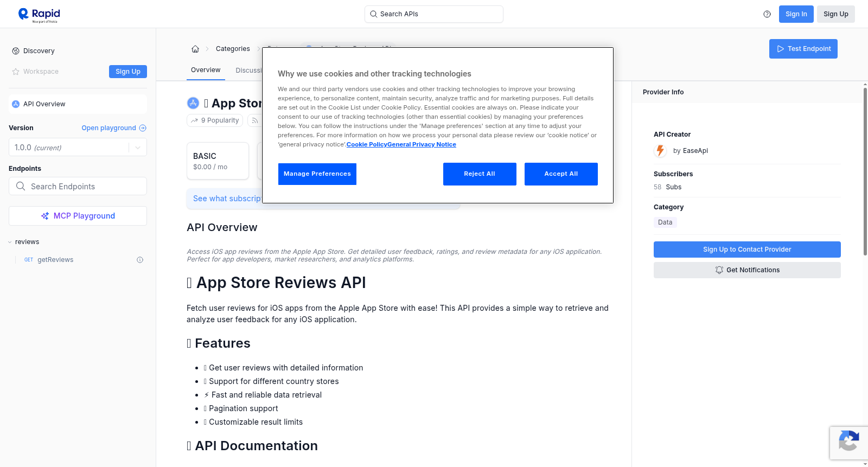Screen dimensions: 868x467
Task: Click the App Store API logo icon
Action: [x=193, y=103]
